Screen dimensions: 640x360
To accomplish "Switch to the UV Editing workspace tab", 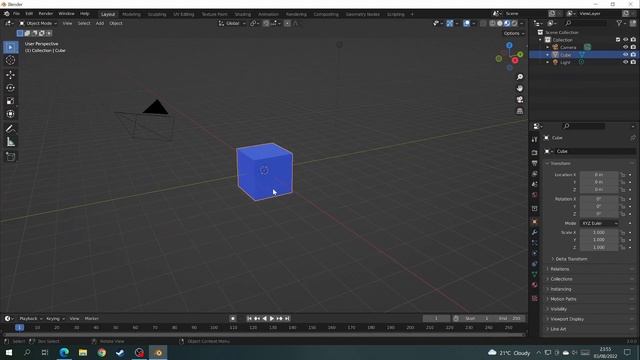I will point(184,14).
